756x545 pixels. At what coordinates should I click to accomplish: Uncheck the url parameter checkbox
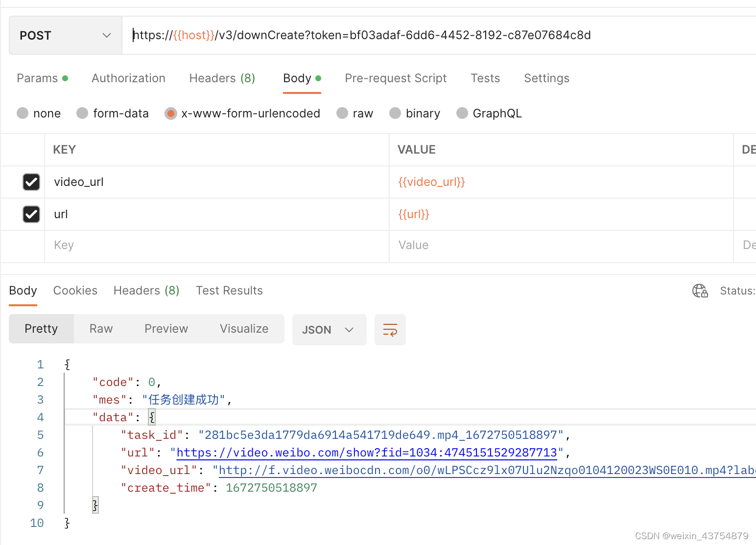point(31,214)
